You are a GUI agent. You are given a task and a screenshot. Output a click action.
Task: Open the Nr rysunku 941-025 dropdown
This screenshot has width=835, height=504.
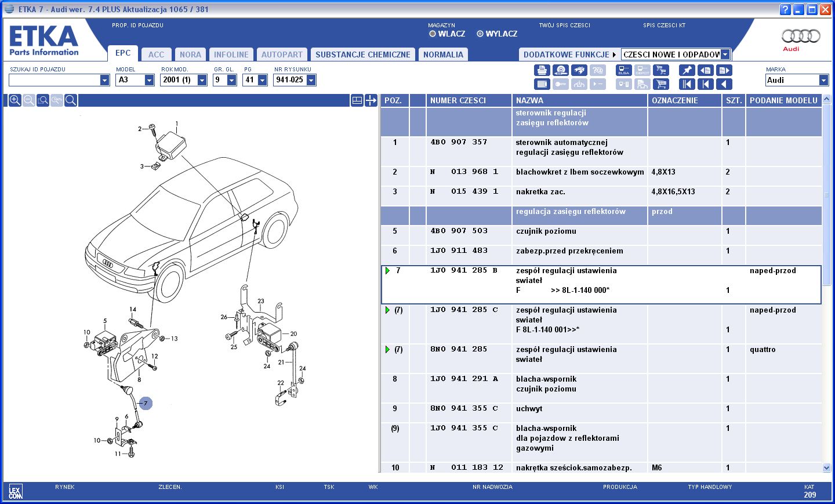pyautogui.click(x=311, y=80)
